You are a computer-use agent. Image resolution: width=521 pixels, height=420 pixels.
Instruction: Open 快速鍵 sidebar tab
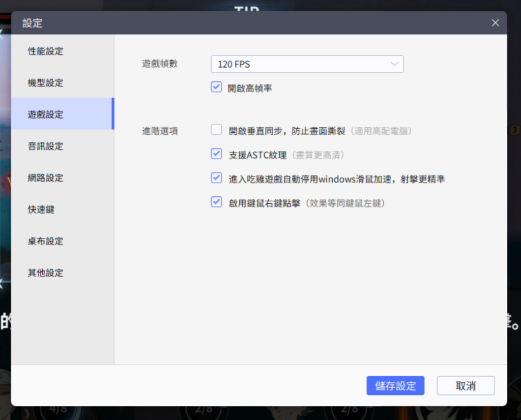point(63,209)
